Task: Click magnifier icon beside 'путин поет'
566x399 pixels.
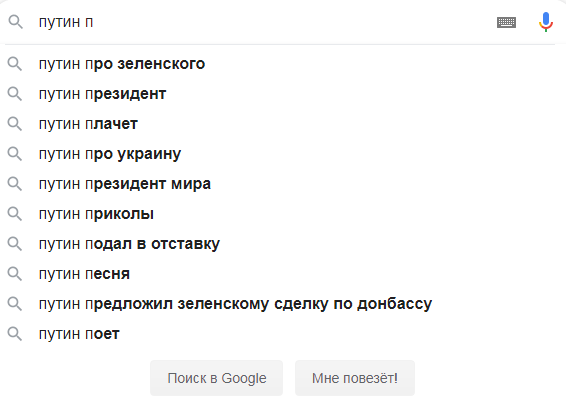Action: (15, 334)
